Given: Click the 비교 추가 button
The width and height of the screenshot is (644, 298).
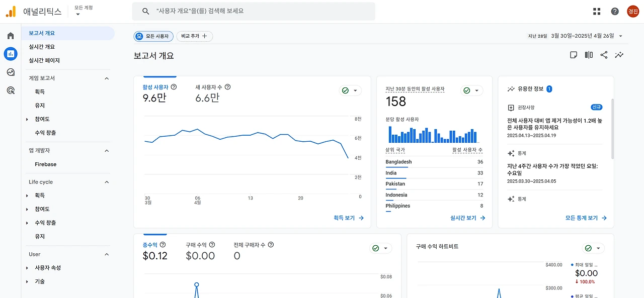Looking at the screenshot, I should (x=194, y=36).
